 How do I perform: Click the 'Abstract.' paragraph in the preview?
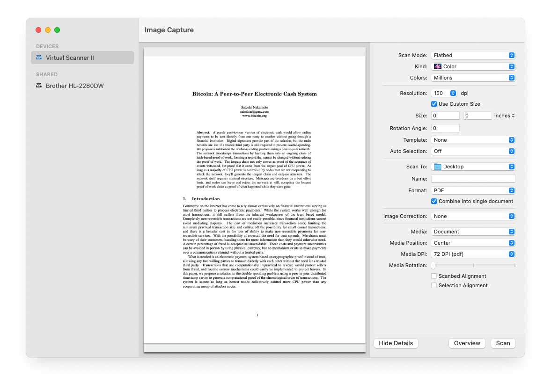[x=254, y=160]
